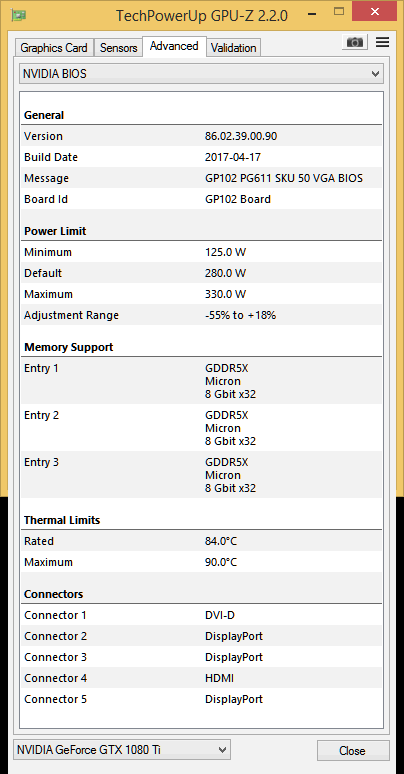Click the Connector 5 row label
This screenshot has height=774, width=404.
55,699
